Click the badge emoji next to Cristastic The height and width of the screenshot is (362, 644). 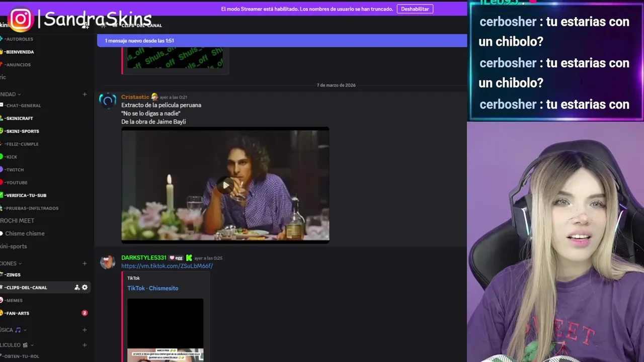154,97
